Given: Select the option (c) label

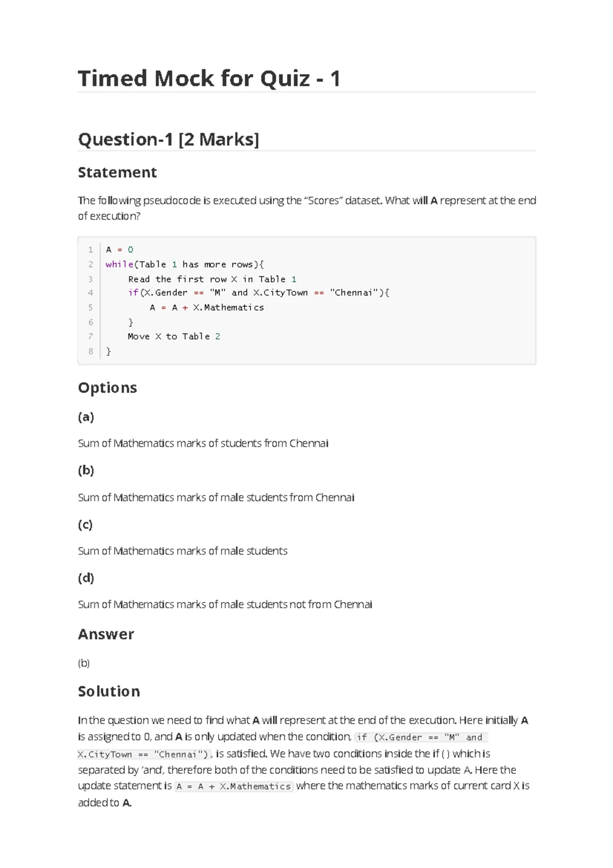Looking at the screenshot, I should pyautogui.click(x=85, y=524).
